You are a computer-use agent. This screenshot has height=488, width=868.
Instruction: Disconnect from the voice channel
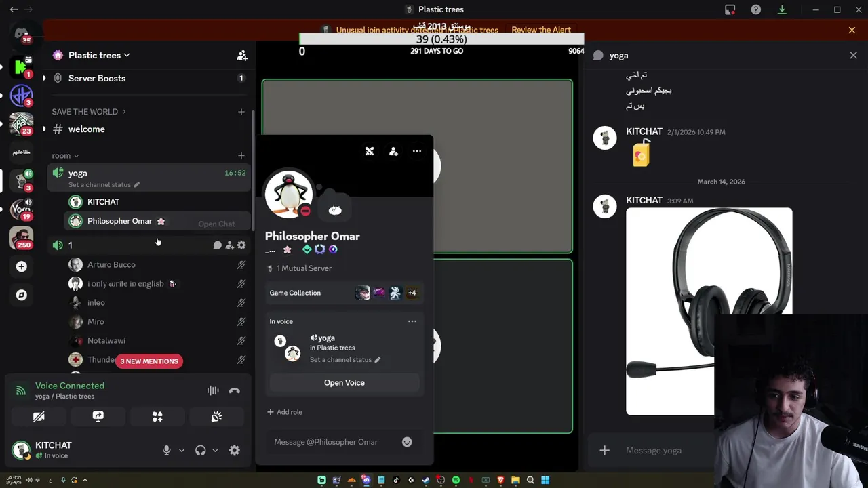tap(235, 391)
